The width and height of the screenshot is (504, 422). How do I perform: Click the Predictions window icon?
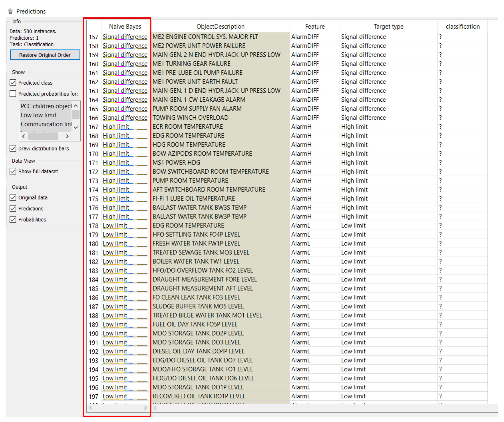click(10, 11)
